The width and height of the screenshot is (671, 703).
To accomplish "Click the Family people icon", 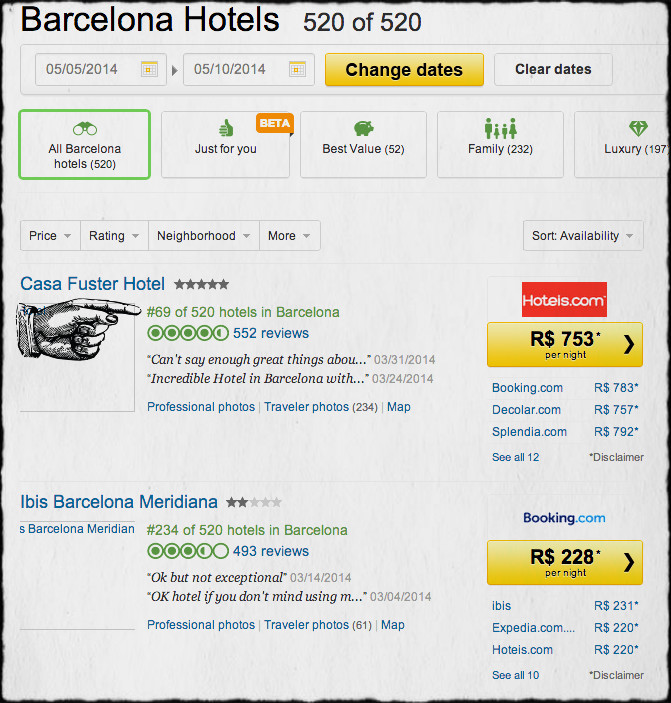I will tap(500, 129).
